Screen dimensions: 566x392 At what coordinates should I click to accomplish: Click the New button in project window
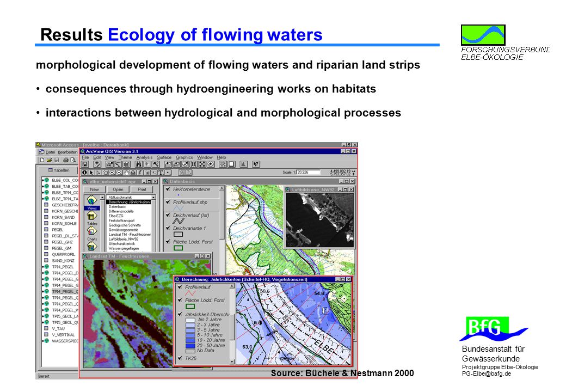(94, 189)
